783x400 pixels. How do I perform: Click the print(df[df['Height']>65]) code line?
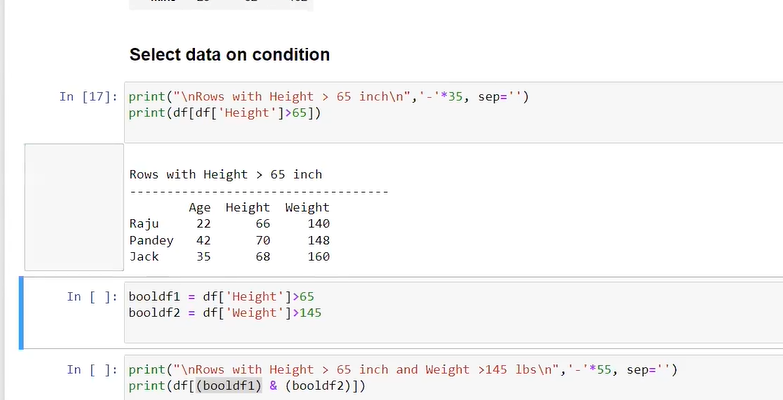pyautogui.click(x=225, y=113)
